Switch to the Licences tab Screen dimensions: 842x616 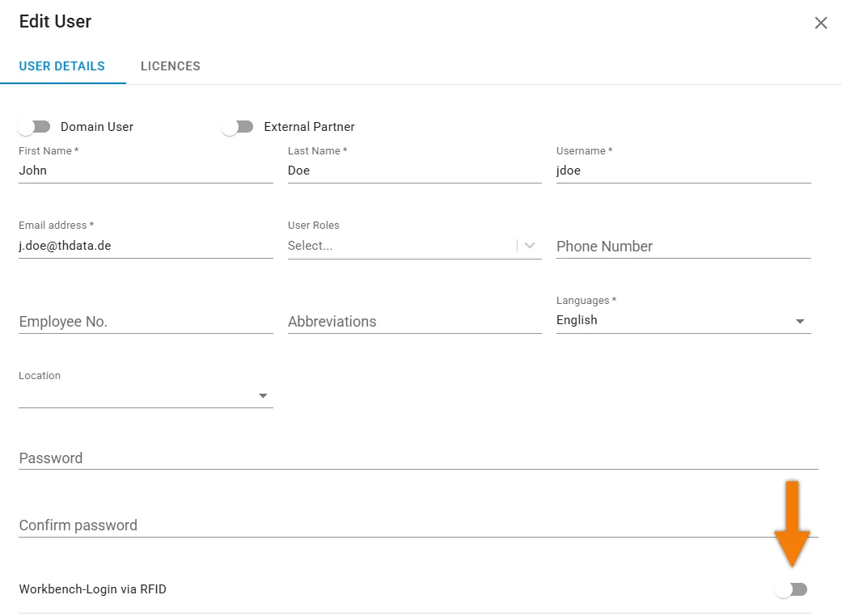[x=170, y=66]
